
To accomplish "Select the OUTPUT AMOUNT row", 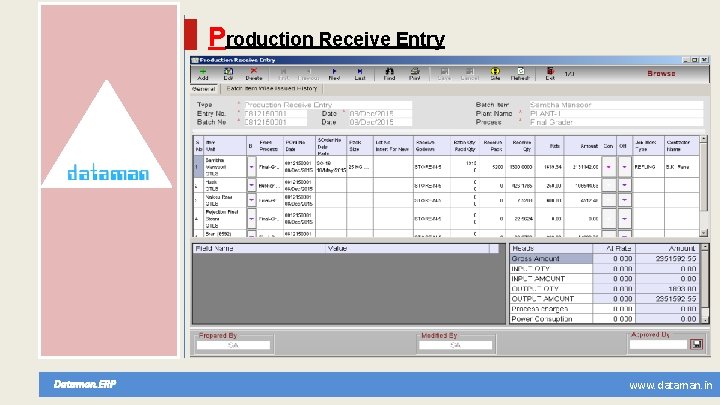I will click(605, 298).
